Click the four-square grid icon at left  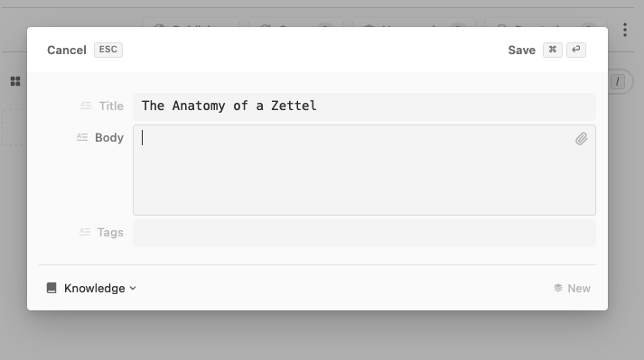(15, 81)
